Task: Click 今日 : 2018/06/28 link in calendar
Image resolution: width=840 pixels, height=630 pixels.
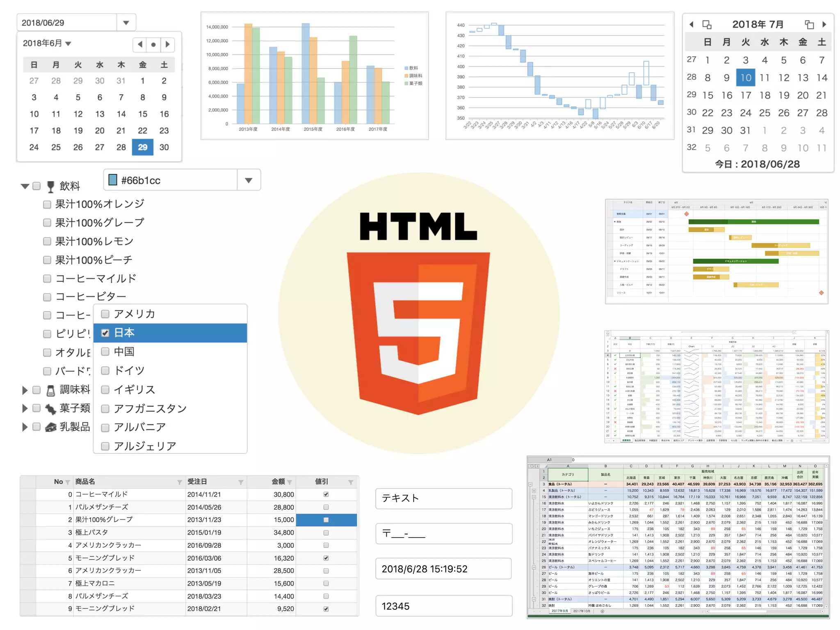Action: 757,164
